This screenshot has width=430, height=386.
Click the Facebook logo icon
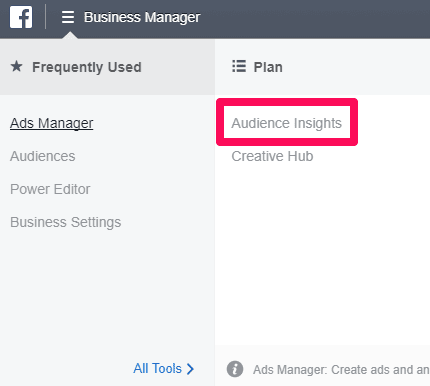click(21, 17)
